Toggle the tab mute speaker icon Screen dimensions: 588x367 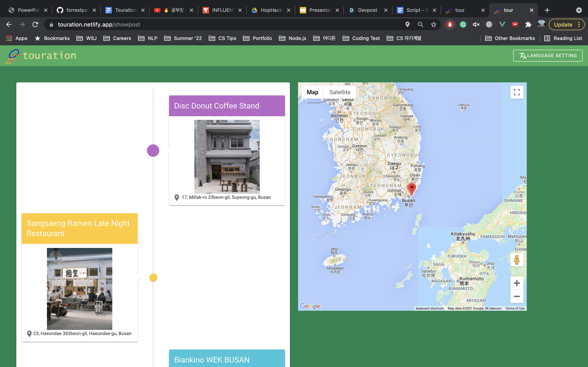476,24
